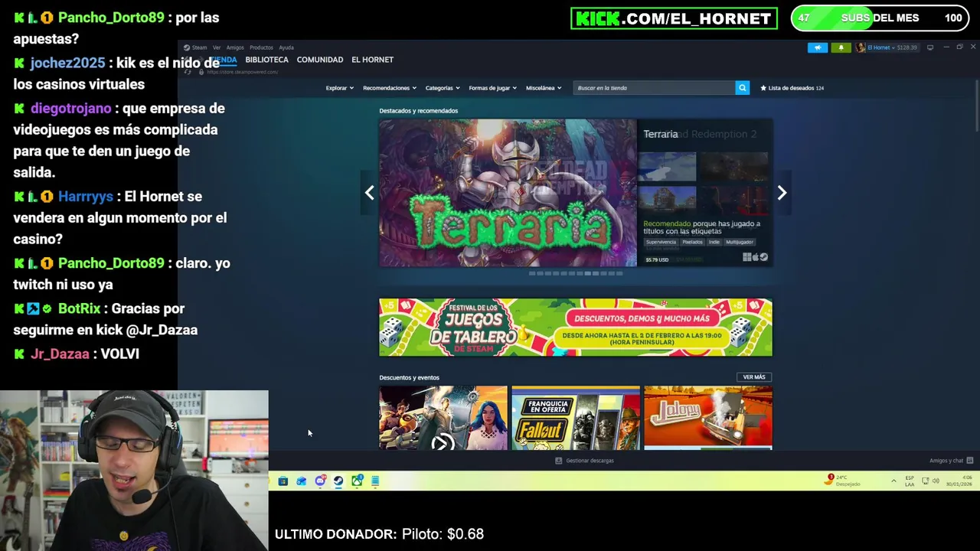
Task: Open notepad-style icon in taskbar
Action: click(x=375, y=481)
